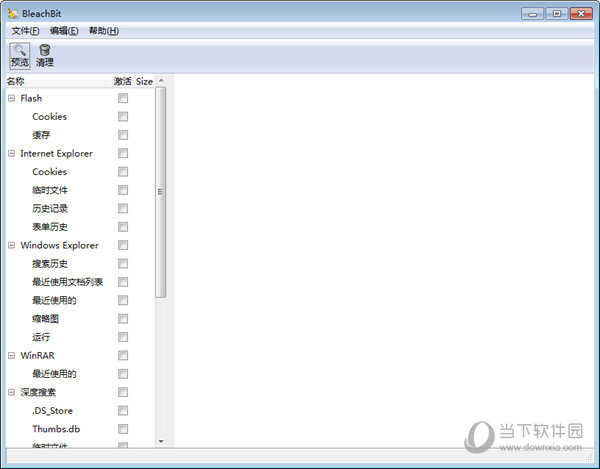600x469 pixels.
Task: Select the .DS_Store row label
Action: click(x=52, y=410)
